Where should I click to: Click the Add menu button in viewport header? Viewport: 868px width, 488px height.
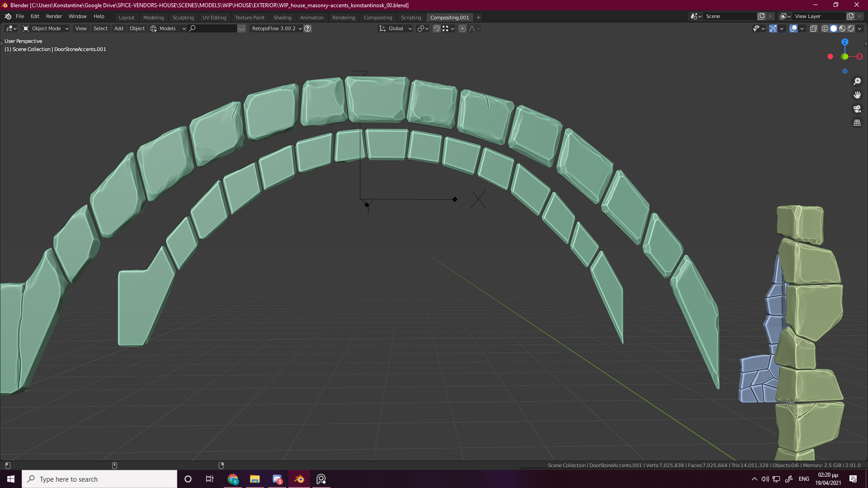(x=118, y=28)
